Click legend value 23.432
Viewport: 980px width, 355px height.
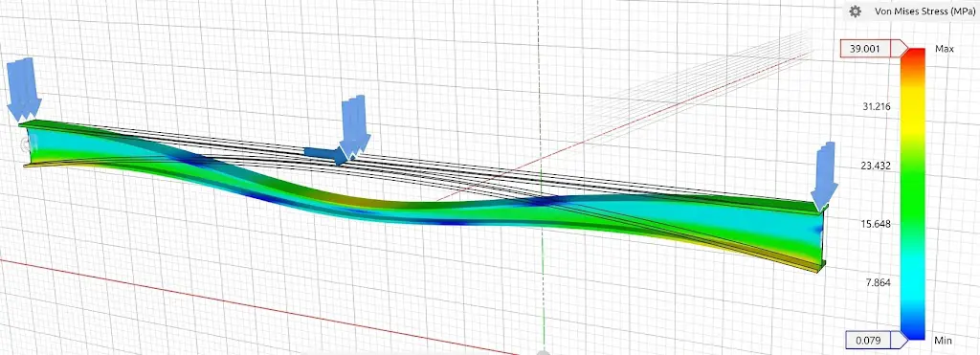877,166
